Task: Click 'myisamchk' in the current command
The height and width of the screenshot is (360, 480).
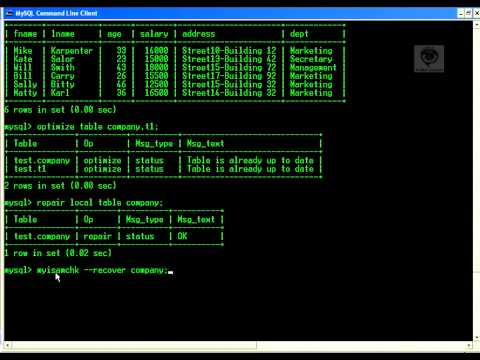Action: coord(58,270)
